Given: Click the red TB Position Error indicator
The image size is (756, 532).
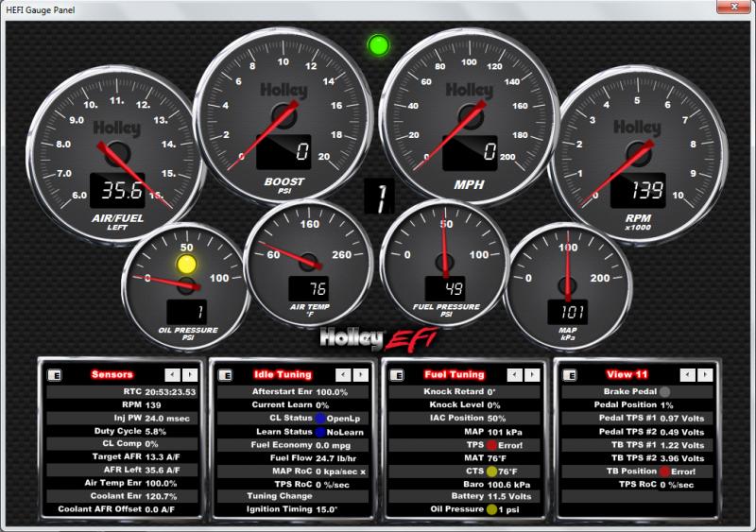Looking at the screenshot, I should [x=664, y=472].
